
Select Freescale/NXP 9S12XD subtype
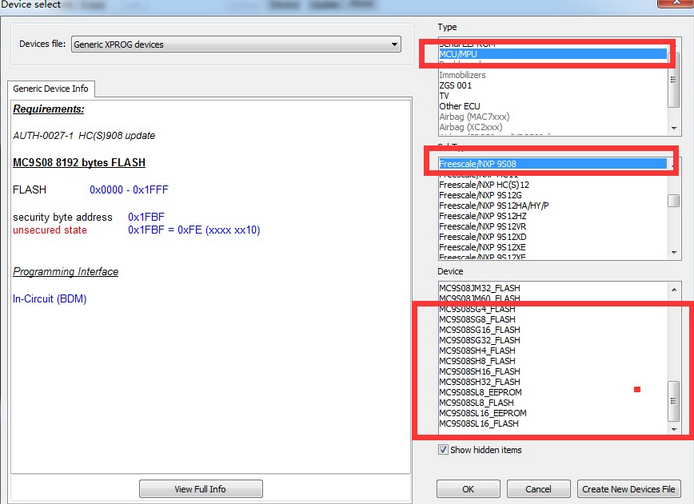(552, 237)
